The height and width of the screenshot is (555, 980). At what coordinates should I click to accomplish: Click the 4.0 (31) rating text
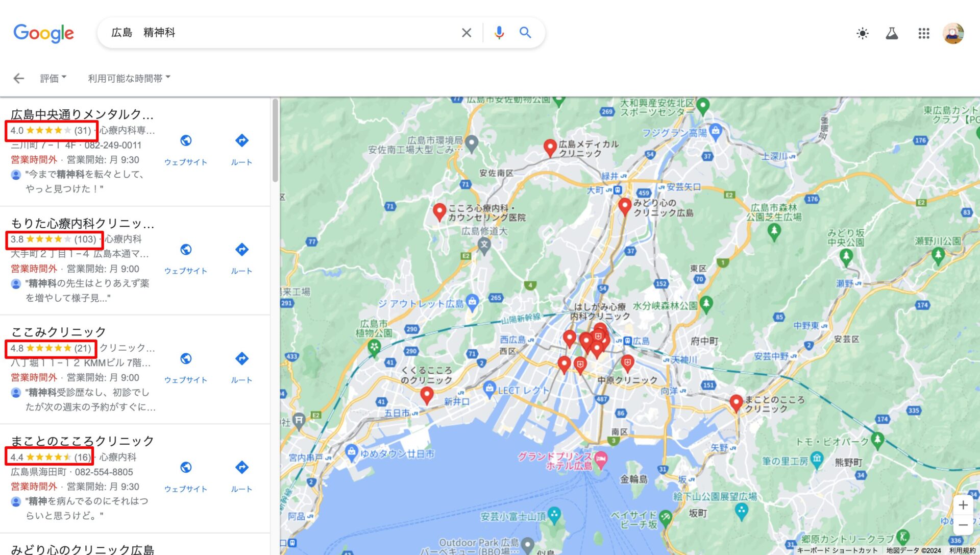51,130
